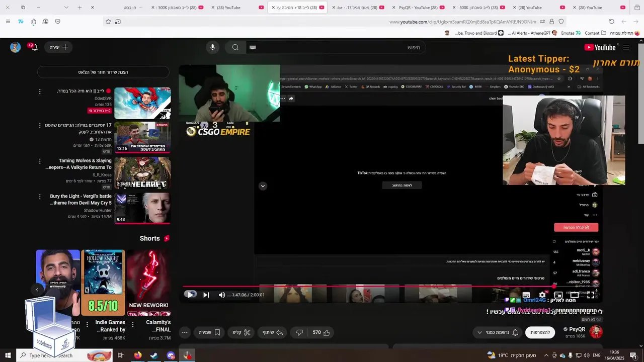The width and height of the screenshot is (644, 362).
Task: Open menu for OdedSVR live video
Action: (40, 92)
